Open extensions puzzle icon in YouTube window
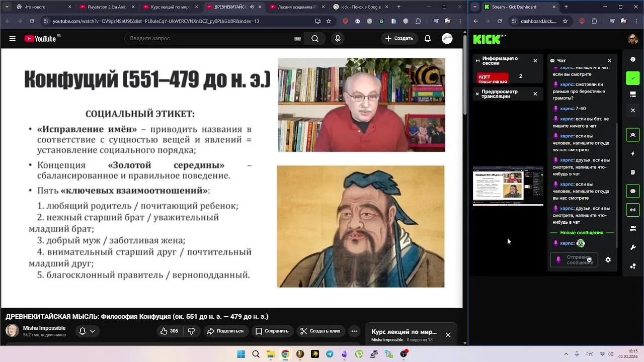 click(x=419, y=21)
